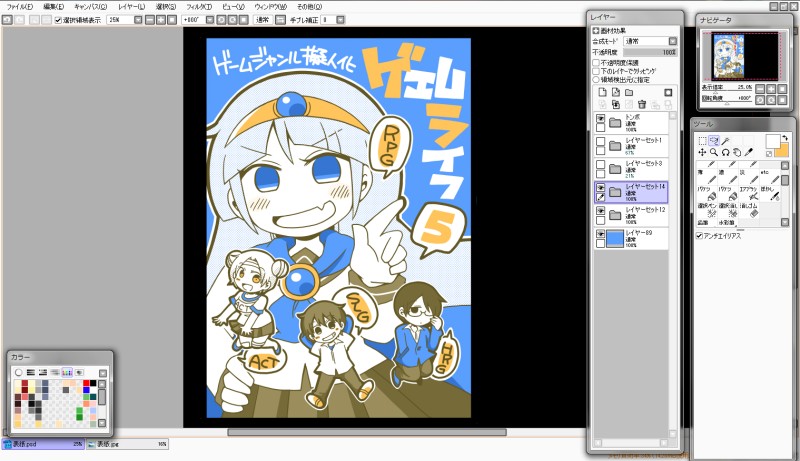Pick the blue swatch in Color panel
800x461 pixels.
(x=86, y=390)
